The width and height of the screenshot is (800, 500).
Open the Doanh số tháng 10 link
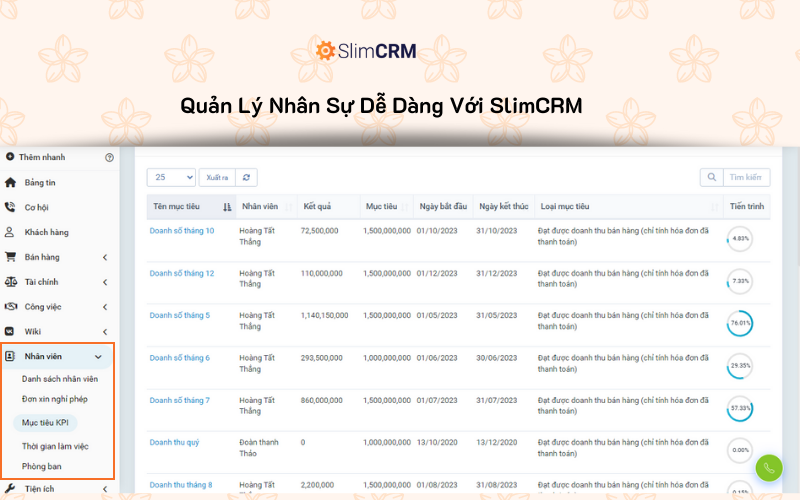click(x=182, y=231)
